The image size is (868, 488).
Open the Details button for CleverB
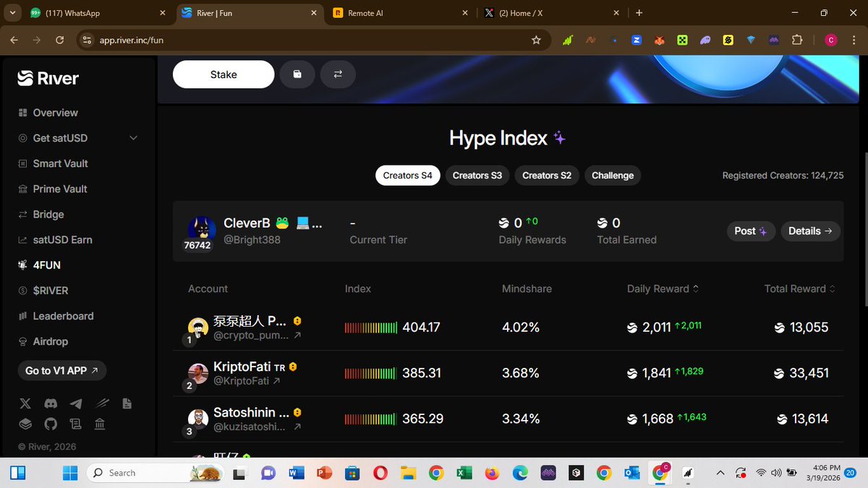pyautogui.click(x=810, y=231)
